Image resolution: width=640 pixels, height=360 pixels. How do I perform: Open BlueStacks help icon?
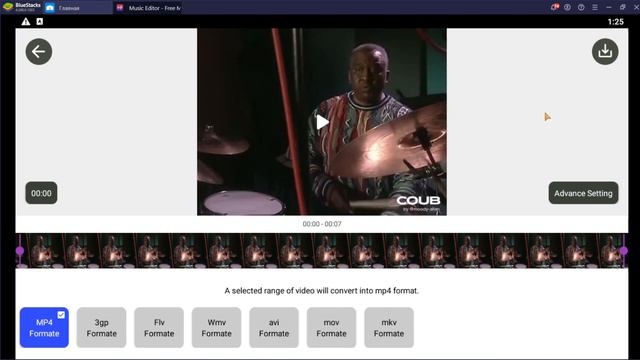tap(581, 7)
